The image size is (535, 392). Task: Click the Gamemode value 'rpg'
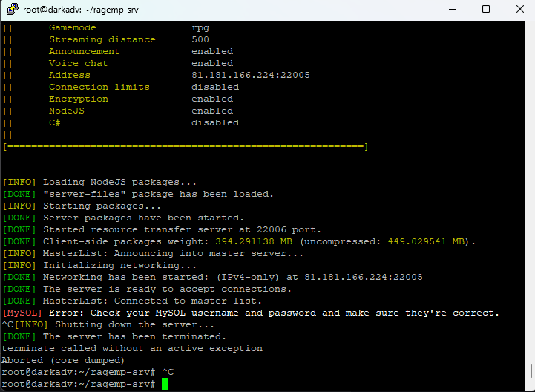(x=200, y=27)
